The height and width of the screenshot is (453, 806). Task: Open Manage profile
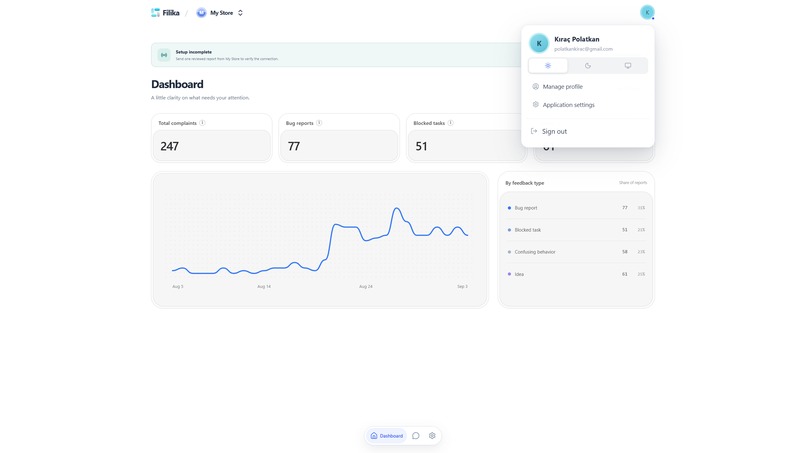pyautogui.click(x=588, y=86)
